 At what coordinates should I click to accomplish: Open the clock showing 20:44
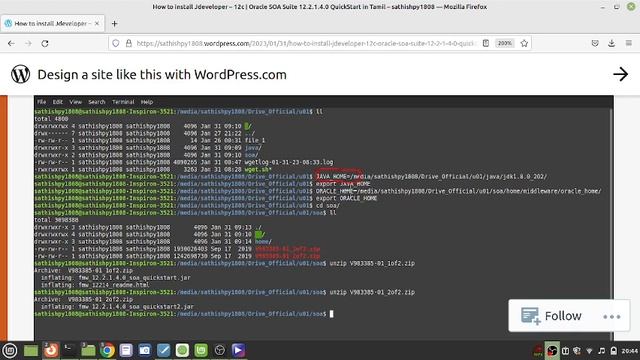tap(630, 351)
